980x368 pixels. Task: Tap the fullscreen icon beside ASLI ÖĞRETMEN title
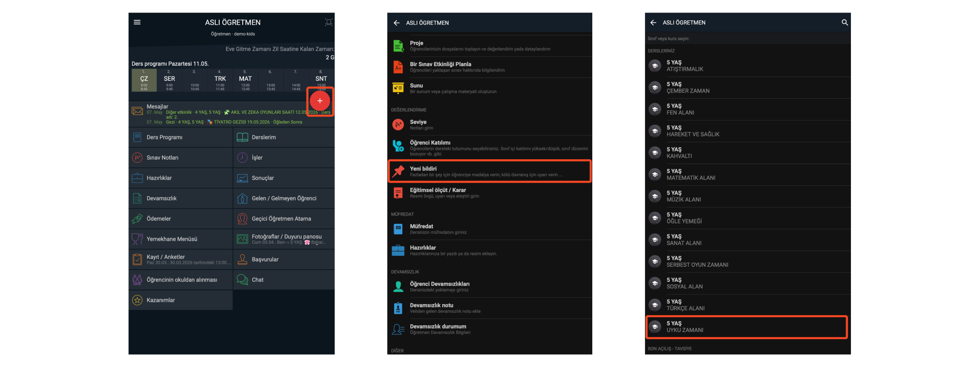click(328, 22)
